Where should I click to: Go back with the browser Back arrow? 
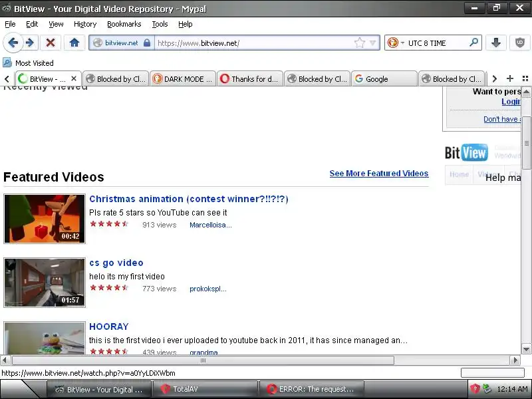pyautogui.click(x=13, y=43)
